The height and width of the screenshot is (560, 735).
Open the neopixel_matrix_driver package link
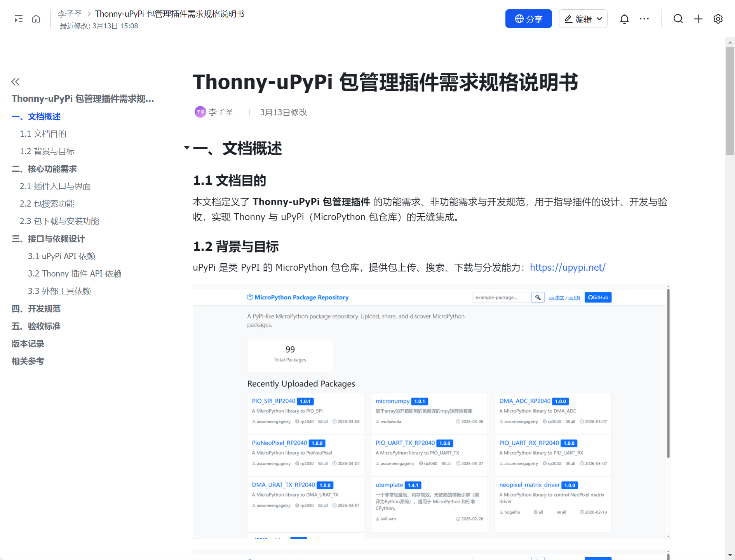click(529, 485)
